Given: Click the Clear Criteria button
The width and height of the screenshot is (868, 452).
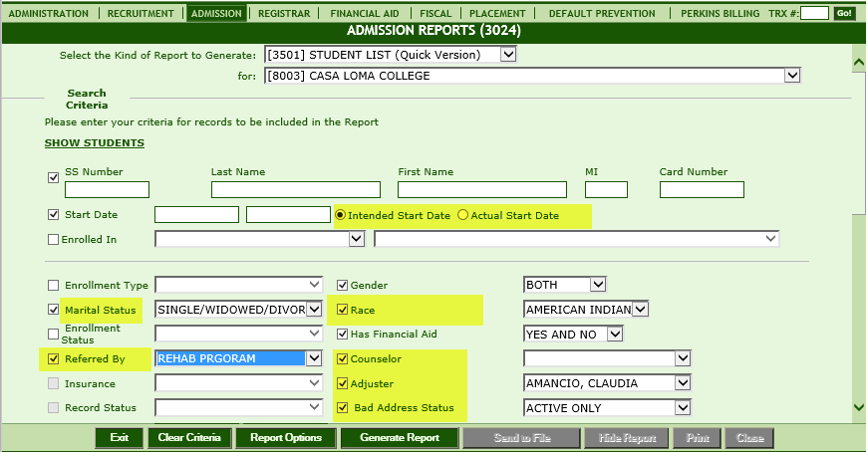Looking at the screenshot, I should 189,438.
